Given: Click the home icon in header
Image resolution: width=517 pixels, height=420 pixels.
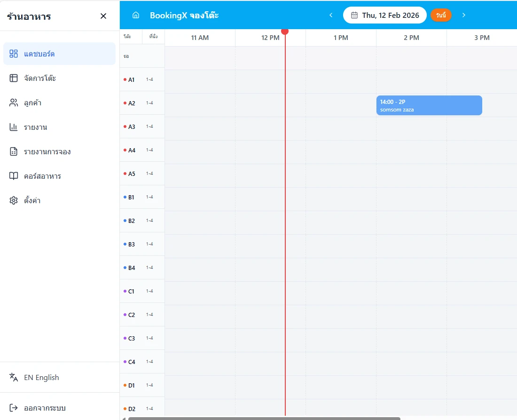Looking at the screenshot, I should tap(136, 15).
